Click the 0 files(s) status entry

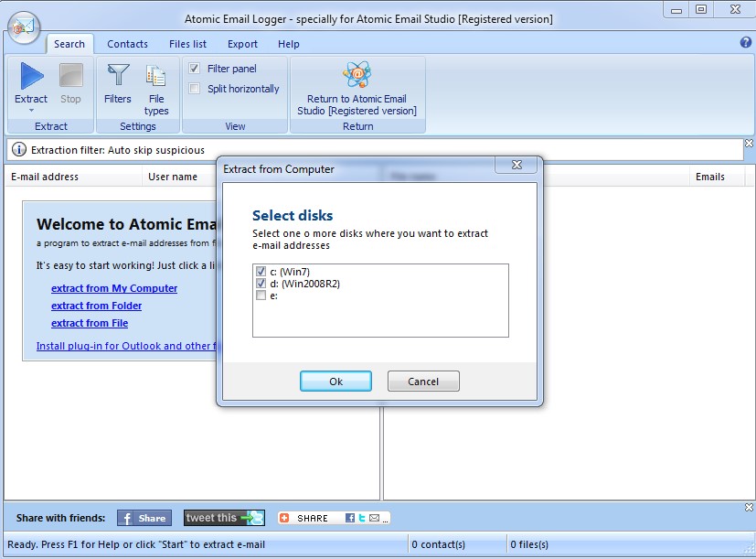[529, 544]
